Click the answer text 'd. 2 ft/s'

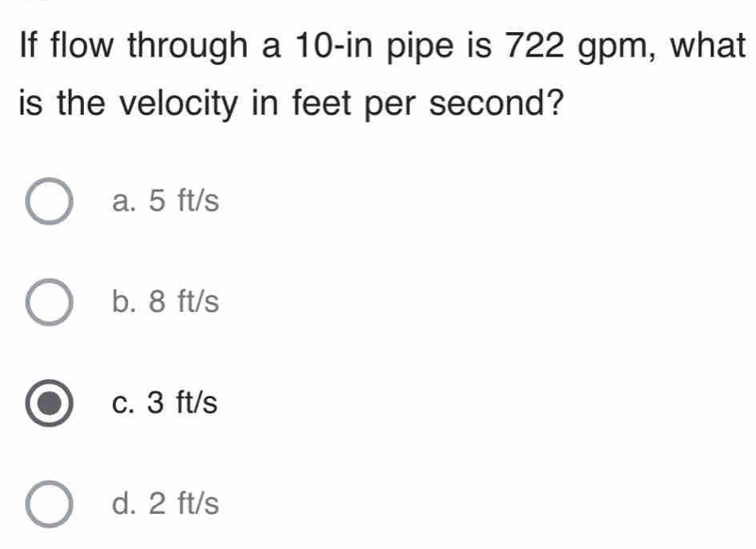point(165,504)
